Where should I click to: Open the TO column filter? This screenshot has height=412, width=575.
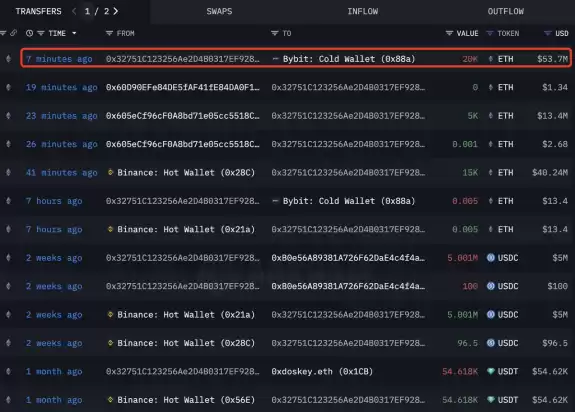click(274, 33)
